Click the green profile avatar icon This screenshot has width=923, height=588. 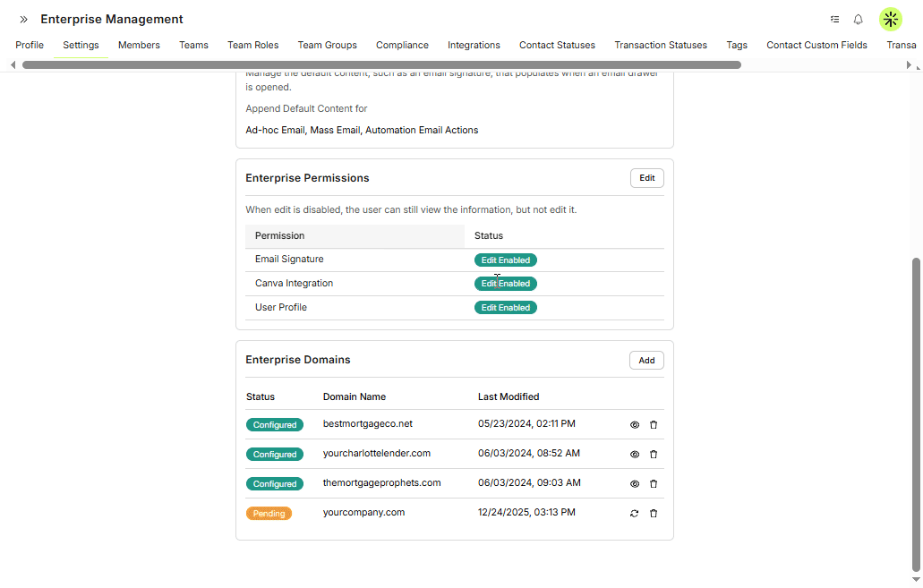pyautogui.click(x=890, y=20)
